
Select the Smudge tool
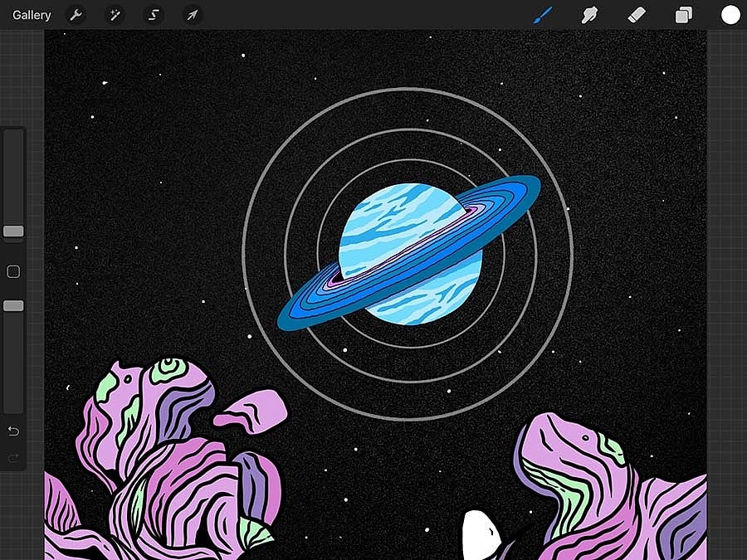[x=589, y=14]
